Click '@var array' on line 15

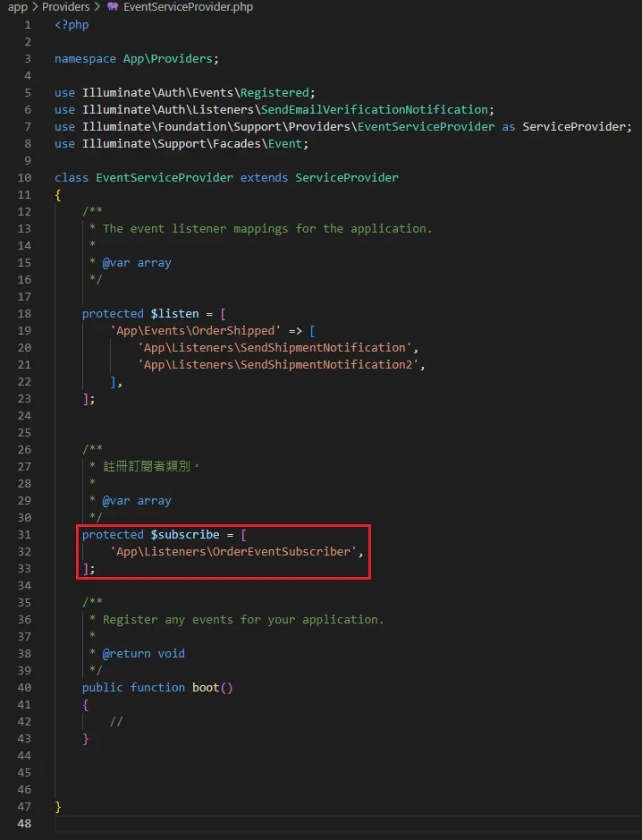137,262
